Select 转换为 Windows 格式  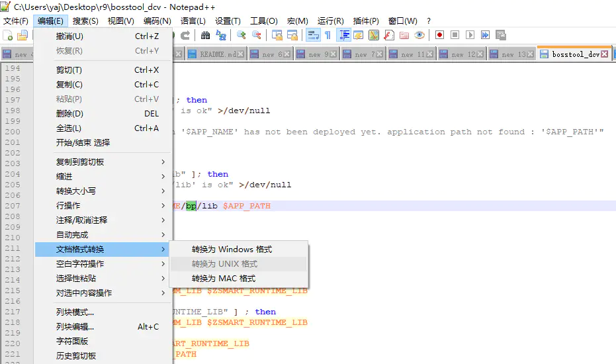click(238, 250)
